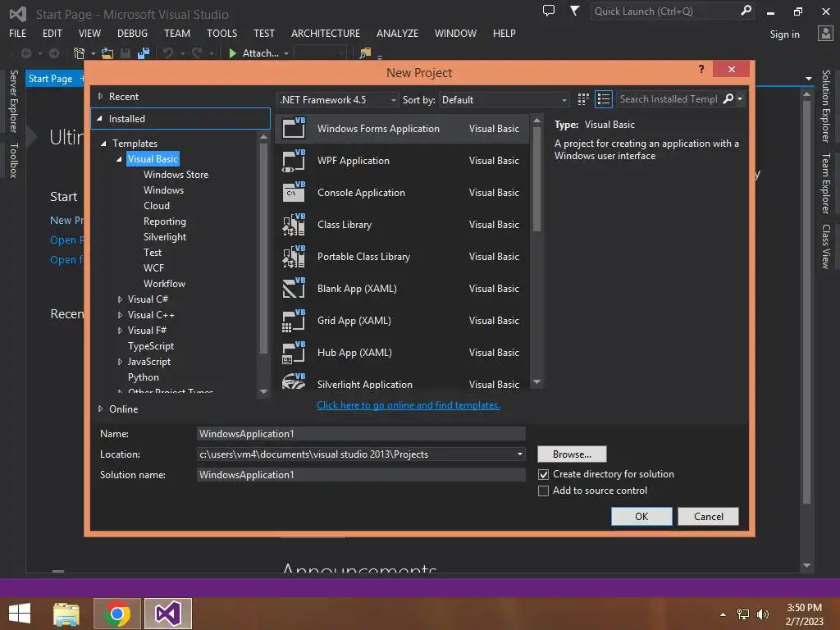
Task: Open the ANALYZE menu
Action: (398, 33)
